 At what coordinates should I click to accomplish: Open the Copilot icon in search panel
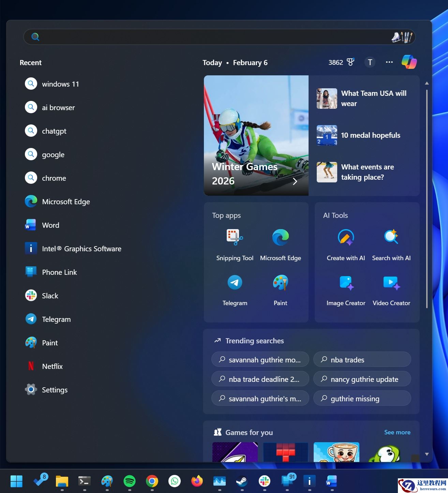(x=409, y=62)
